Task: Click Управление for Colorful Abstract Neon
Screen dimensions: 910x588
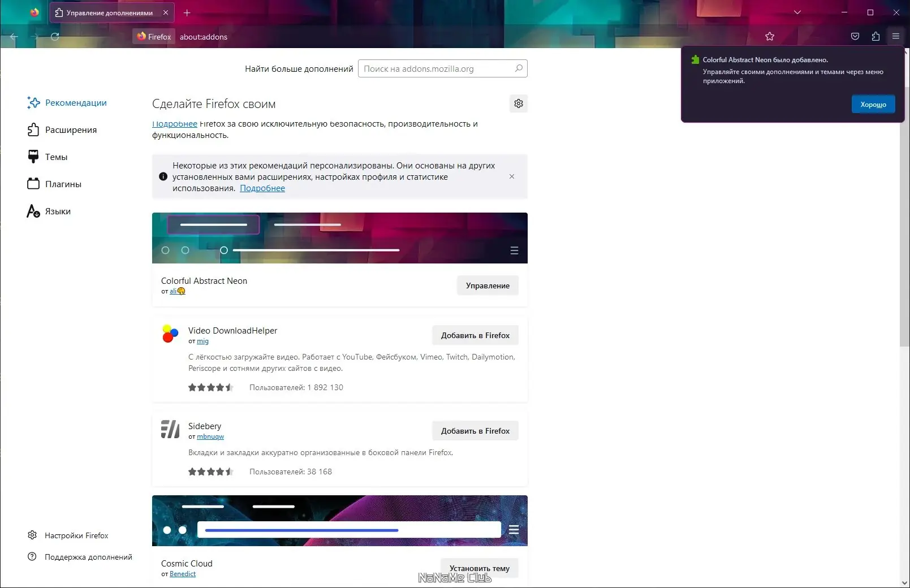Action: pos(488,286)
